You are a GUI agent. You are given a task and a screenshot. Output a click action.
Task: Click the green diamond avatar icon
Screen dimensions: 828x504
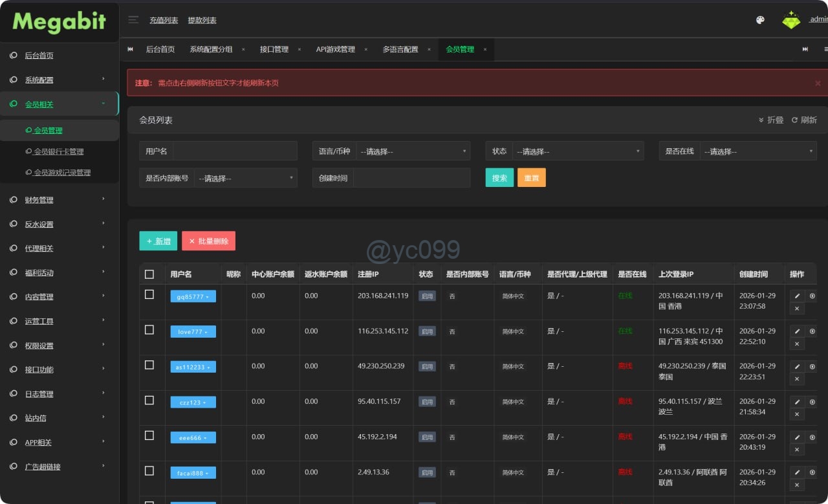point(790,20)
